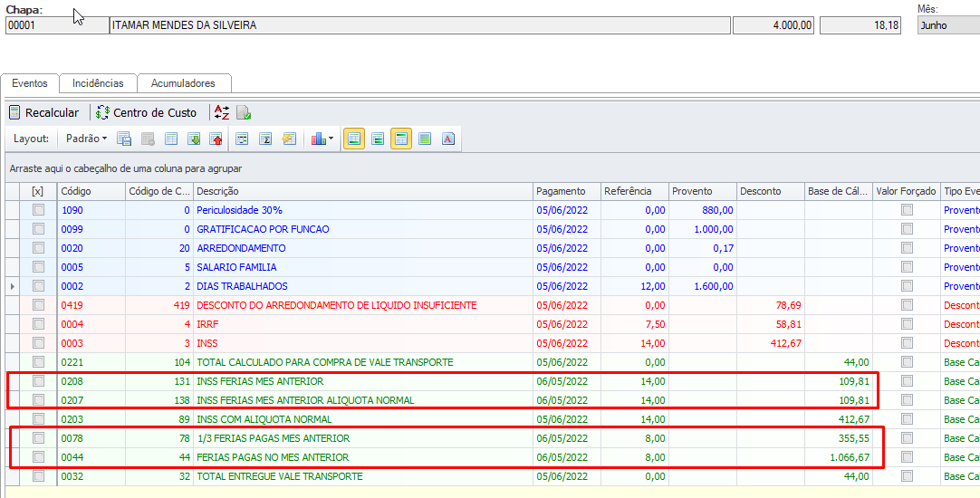Click the provento value 1.600,00 cell
Screen dimensions: 980x498
coord(703,286)
